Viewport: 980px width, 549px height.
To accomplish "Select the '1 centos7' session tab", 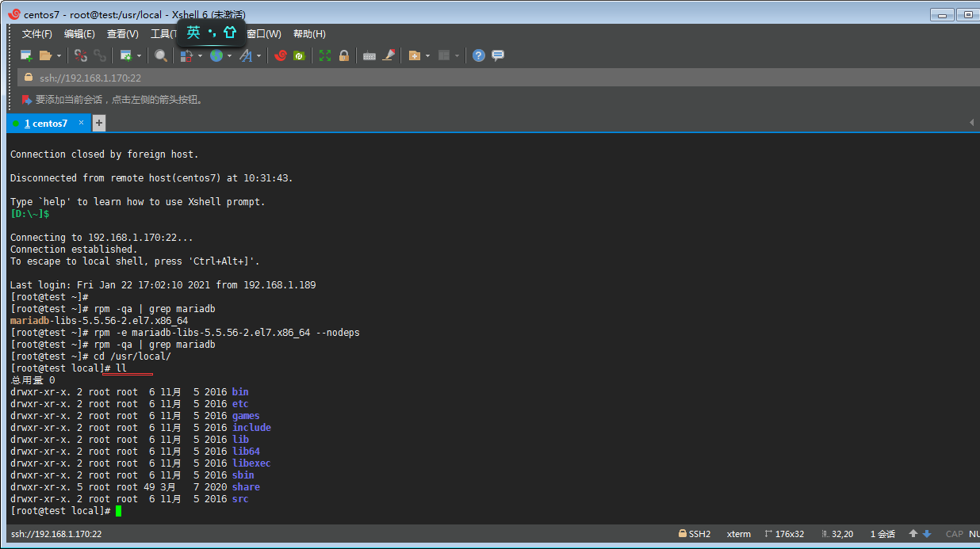I will click(46, 124).
